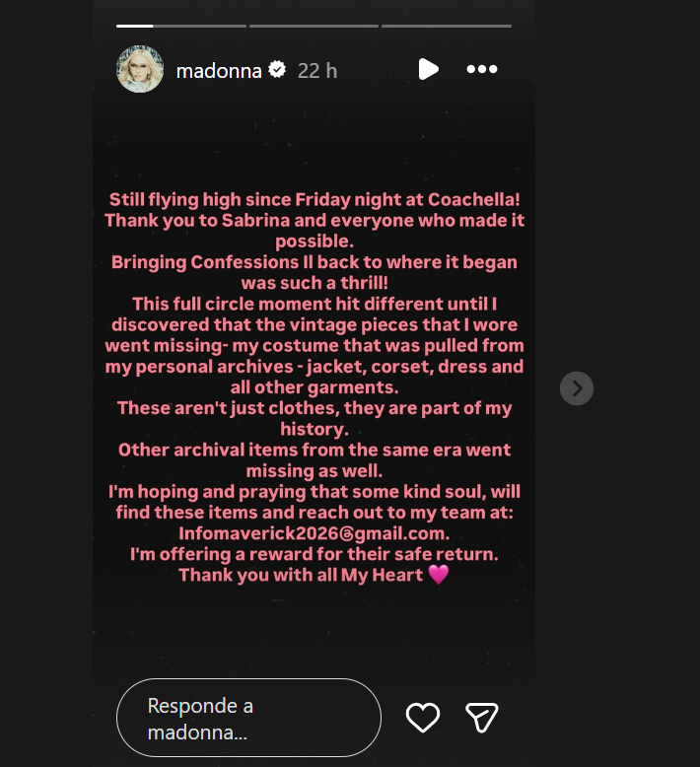The image size is (700, 767).
Task: Click the play button on the story
Action: (x=429, y=69)
